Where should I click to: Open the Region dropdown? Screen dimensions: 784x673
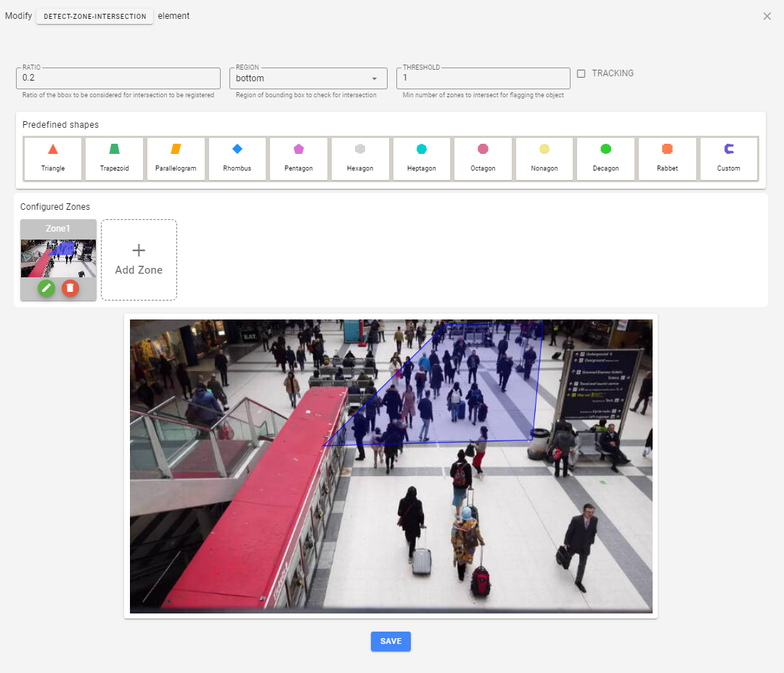(x=308, y=78)
